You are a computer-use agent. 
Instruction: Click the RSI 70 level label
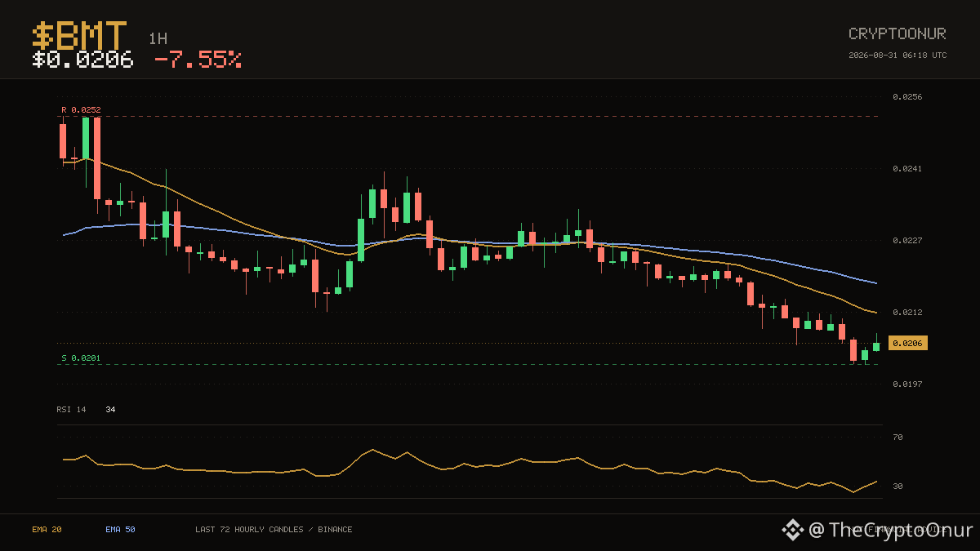tap(898, 438)
